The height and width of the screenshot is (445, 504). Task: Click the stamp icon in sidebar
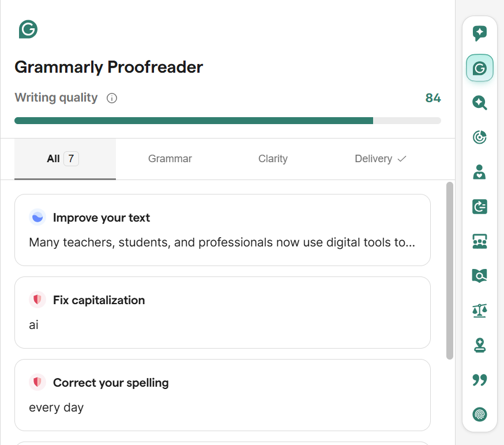(x=479, y=345)
